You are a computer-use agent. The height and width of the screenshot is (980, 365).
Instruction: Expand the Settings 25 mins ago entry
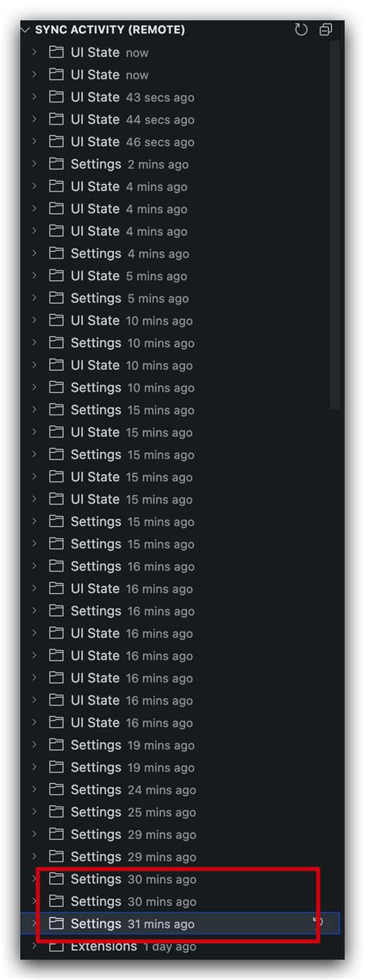coord(34,812)
